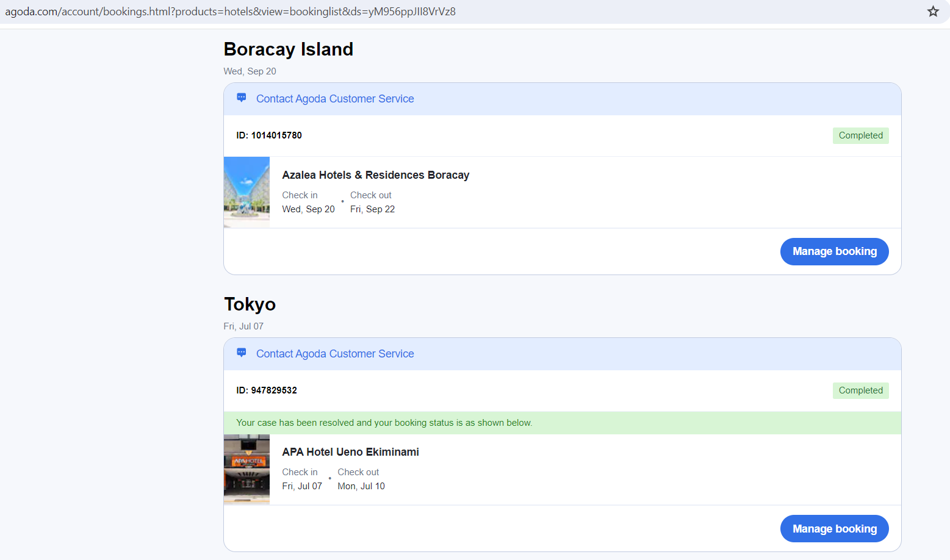The height and width of the screenshot is (560, 950).
Task: Click check-in date Wed, Sep 20 in Azalea card
Action: tap(308, 209)
